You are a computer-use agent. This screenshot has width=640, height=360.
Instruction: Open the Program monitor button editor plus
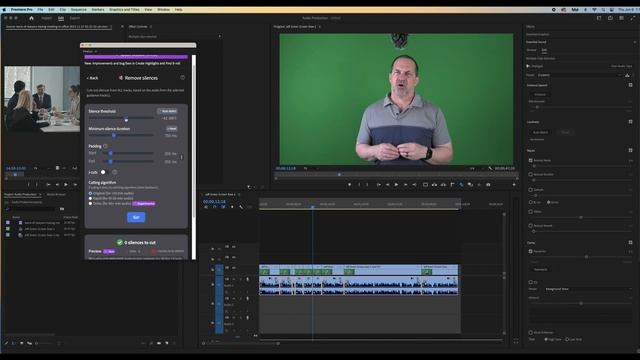click(x=514, y=185)
